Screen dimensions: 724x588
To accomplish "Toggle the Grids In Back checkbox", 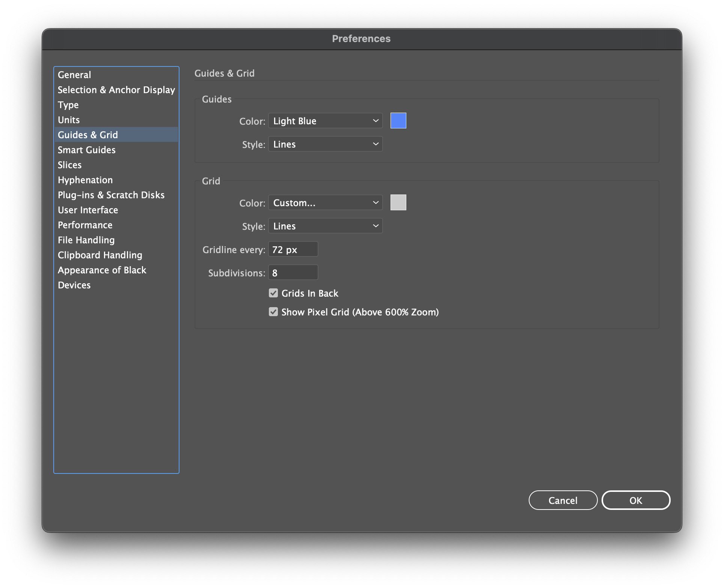I will tap(273, 293).
